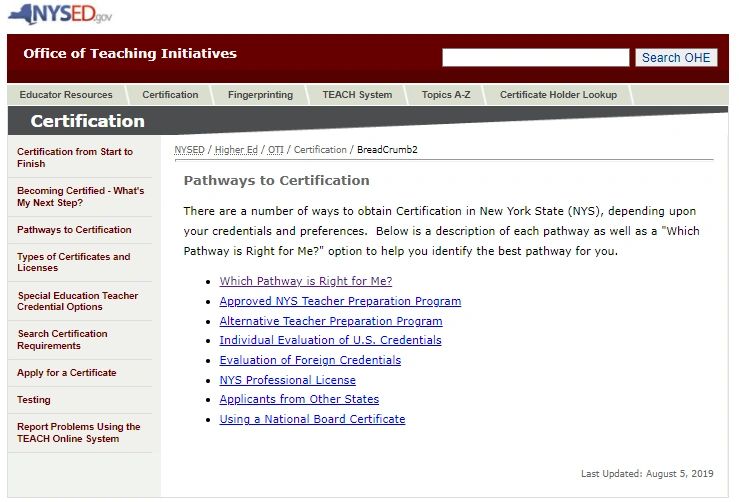Select the Topics A-Z tab
739x502 pixels.
(445, 95)
